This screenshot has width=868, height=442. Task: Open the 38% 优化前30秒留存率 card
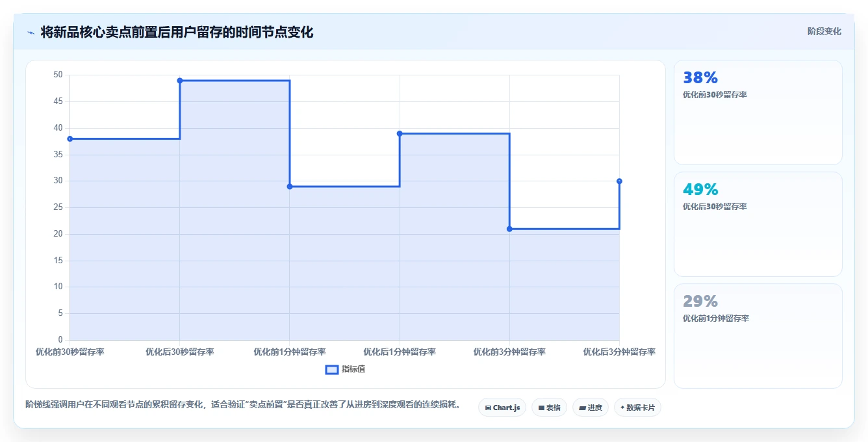(758, 112)
